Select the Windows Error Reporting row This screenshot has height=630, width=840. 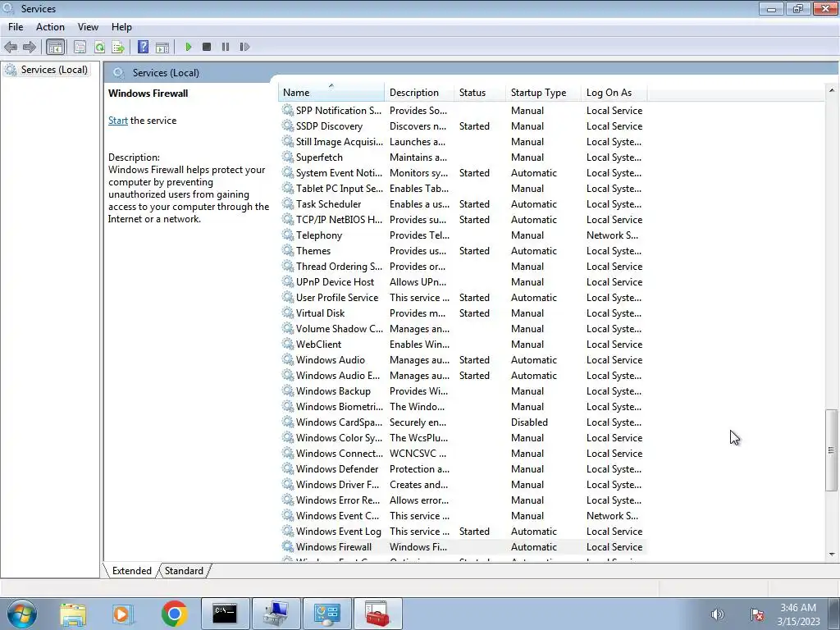tap(463, 500)
